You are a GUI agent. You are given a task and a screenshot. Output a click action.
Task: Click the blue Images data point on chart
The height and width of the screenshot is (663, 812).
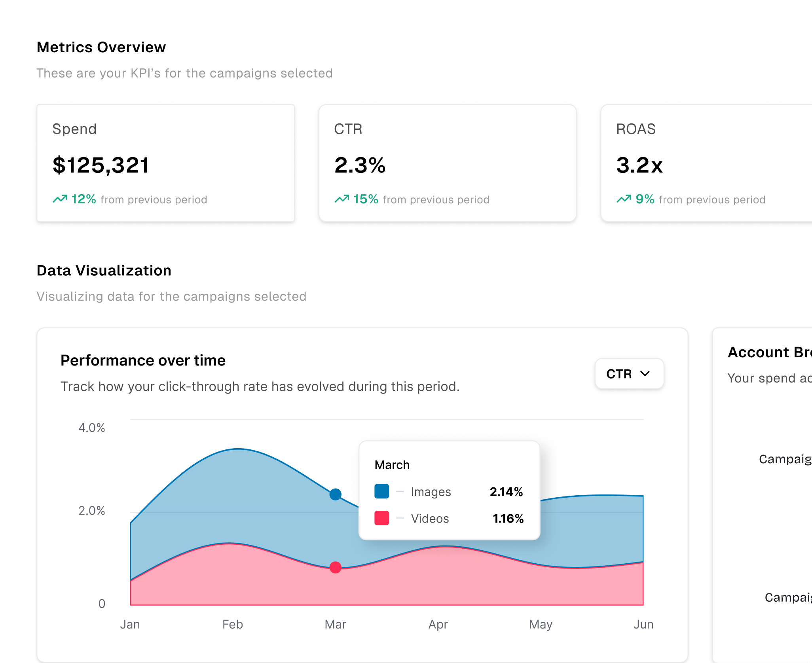(x=336, y=494)
